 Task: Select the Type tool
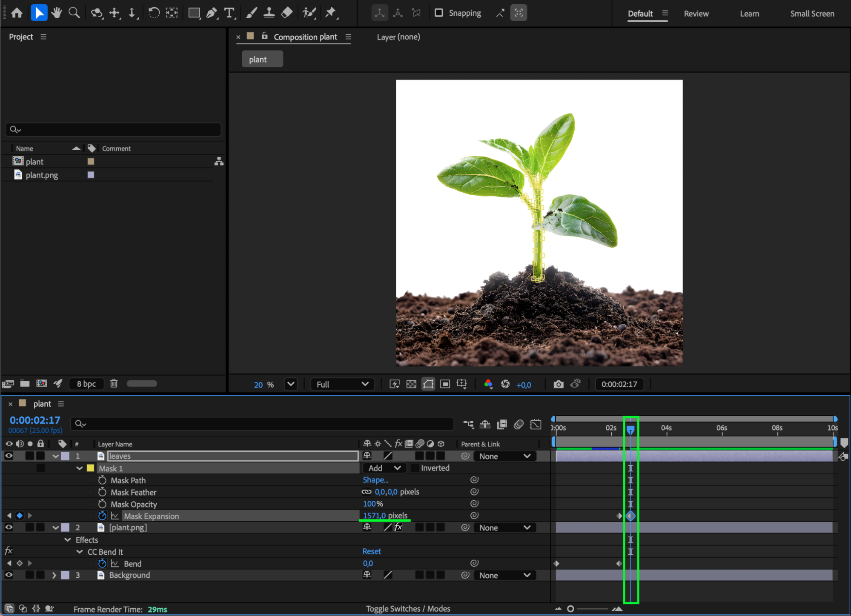tap(229, 13)
